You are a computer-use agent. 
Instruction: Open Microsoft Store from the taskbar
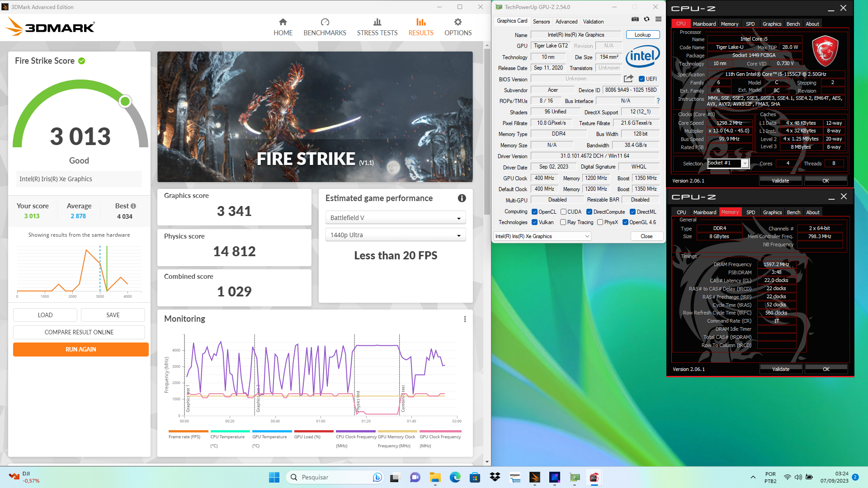click(475, 477)
